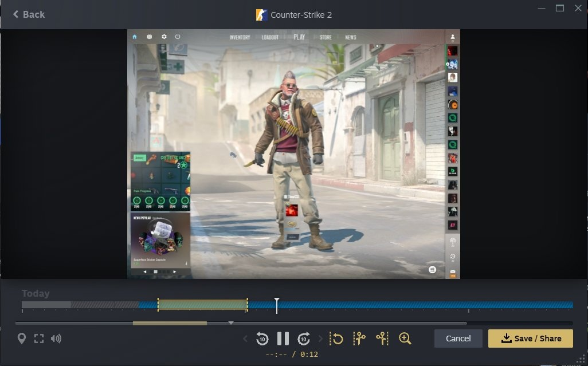
Task: Click the right arrow under the New & Popular carousel
Action: click(175, 271)
